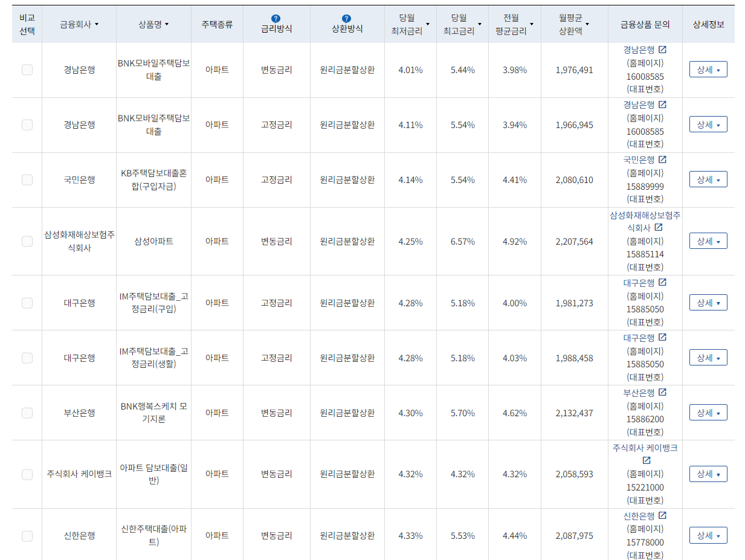The width and height of the screenshot is (745, 560).
Task: Click the external link icon under 주식회사 케이뱅크
Action: coord(647,460)
